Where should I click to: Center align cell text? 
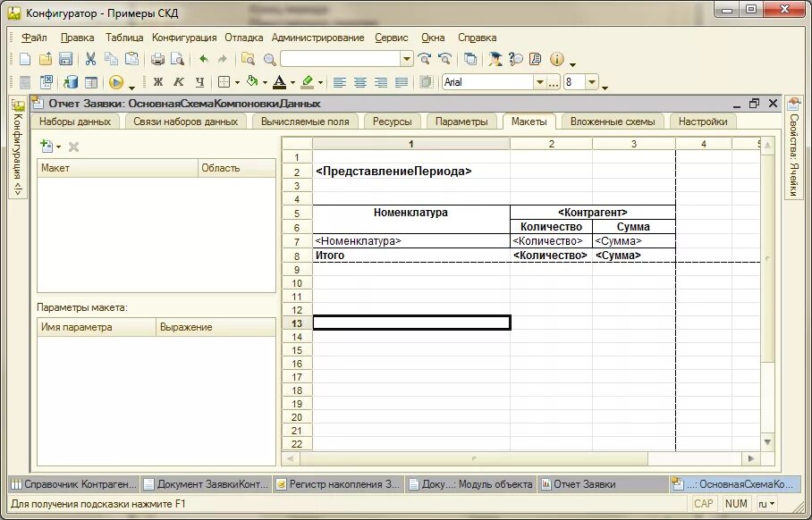click(x=359, y=82)
